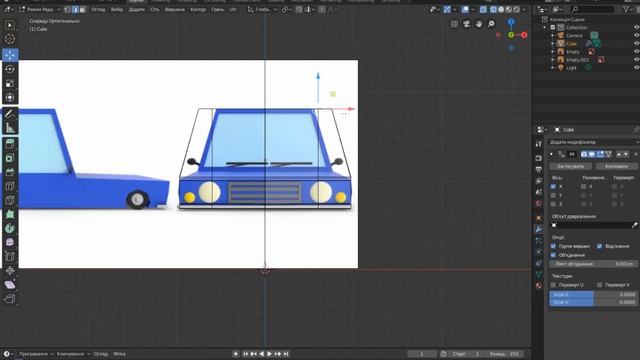The image size is (640, 360).
Task: Toggle X-ray display in viewport header
Action: [x=483, y=9]
